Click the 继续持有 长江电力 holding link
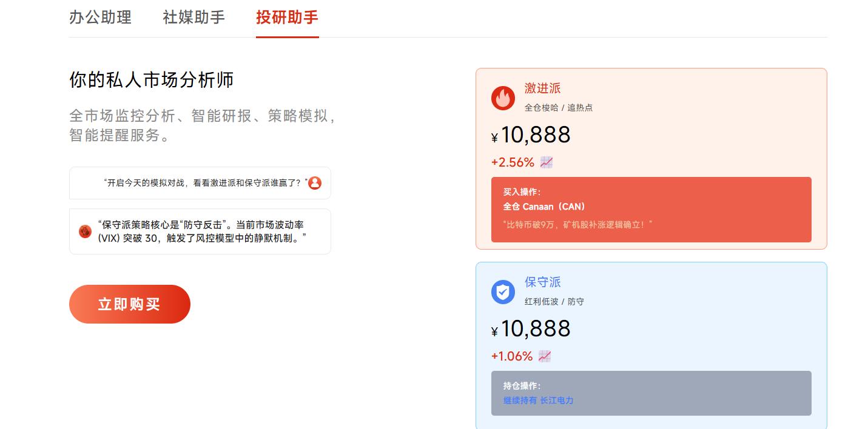 click(537, 401)
